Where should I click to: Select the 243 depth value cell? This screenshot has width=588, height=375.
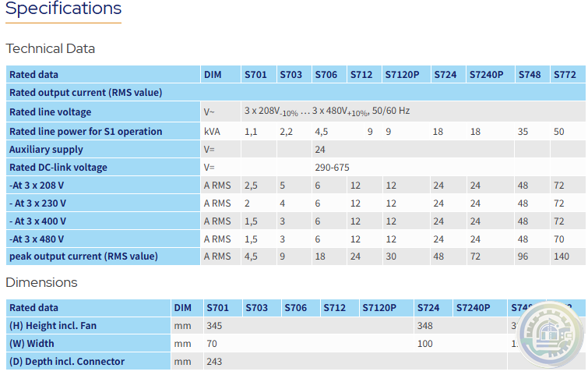pyautogui.click(x=215, y=361)
